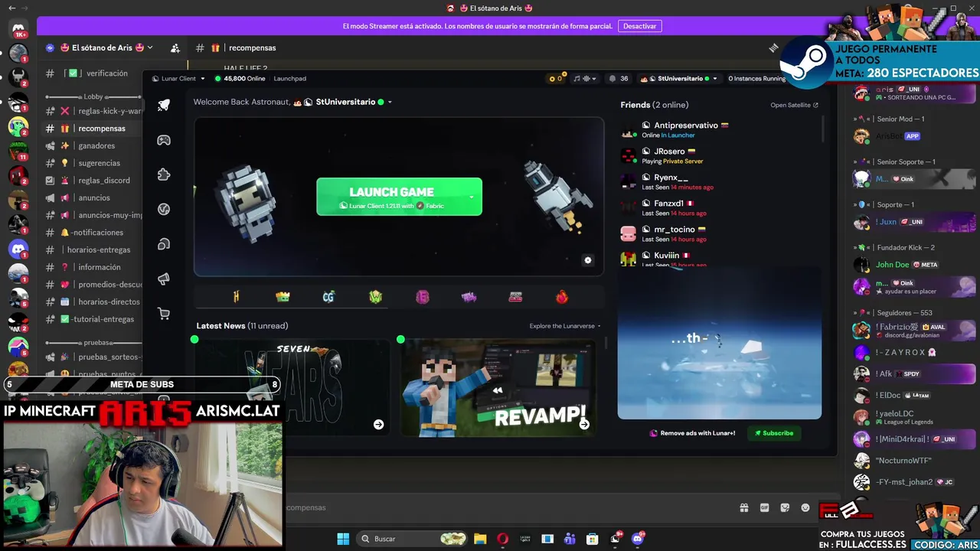This screenshot has height=551, width=980.
Task: Select the red flame server shortcut
Action: (562, 297)
